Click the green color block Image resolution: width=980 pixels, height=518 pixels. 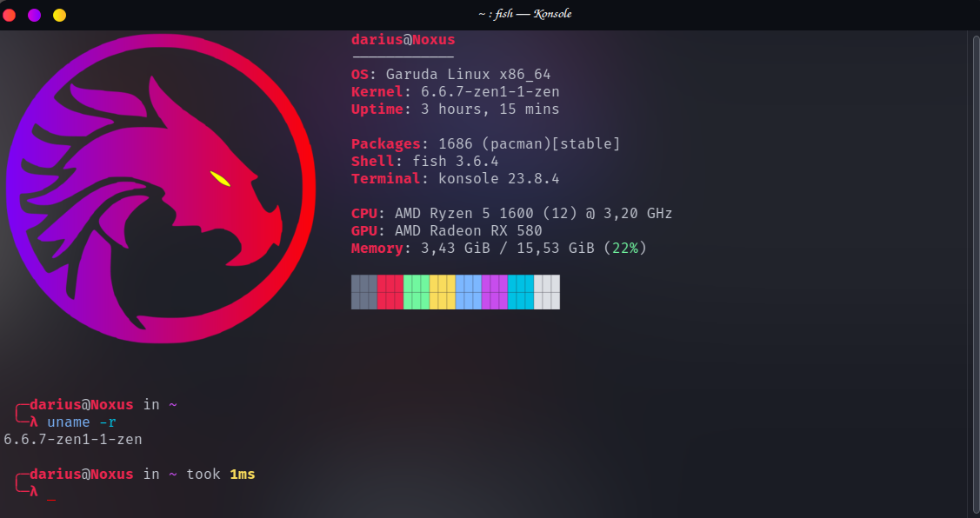417,292
